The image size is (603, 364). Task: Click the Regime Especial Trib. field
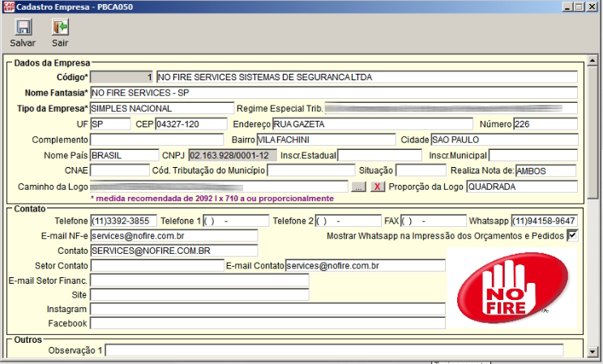click(451, 109)
